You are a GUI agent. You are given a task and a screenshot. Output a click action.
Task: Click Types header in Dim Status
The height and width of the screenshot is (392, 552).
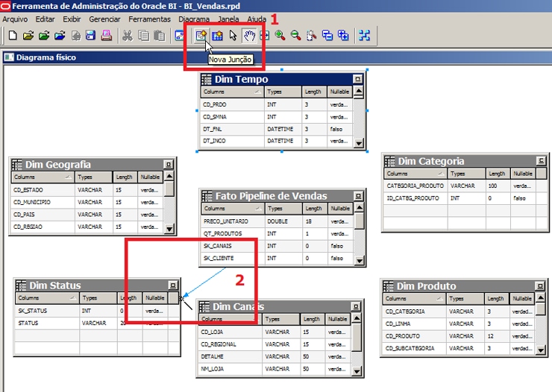(x=98, y=298)
